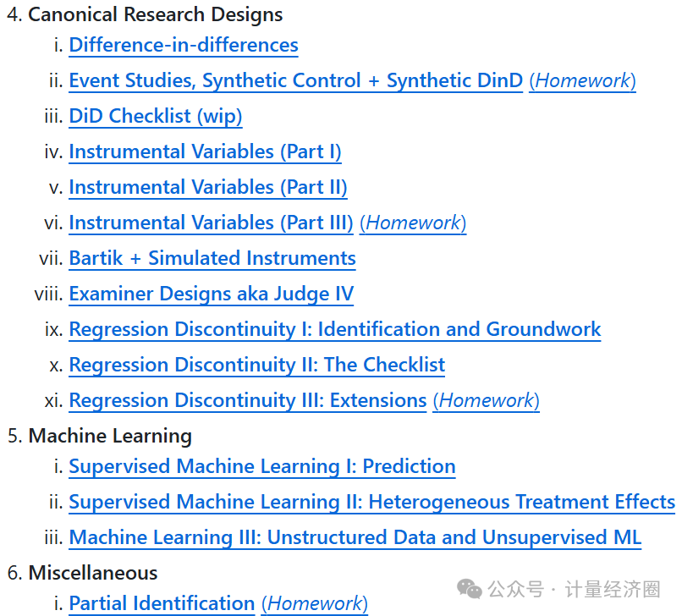
Task: Open Regression Discontinuity III: Extensions
Action: coord(247,401)
